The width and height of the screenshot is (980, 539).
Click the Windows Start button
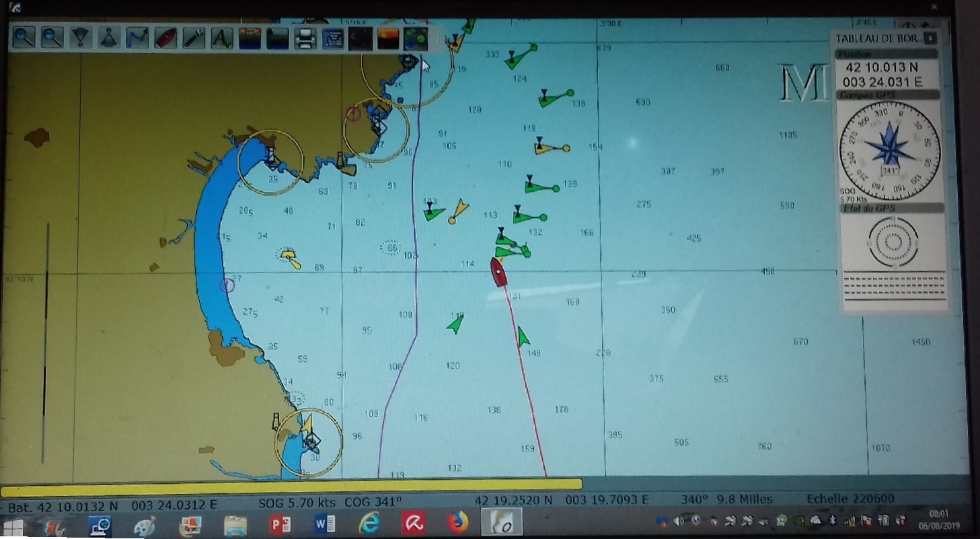pyautogui.click(x=13, y=525)
